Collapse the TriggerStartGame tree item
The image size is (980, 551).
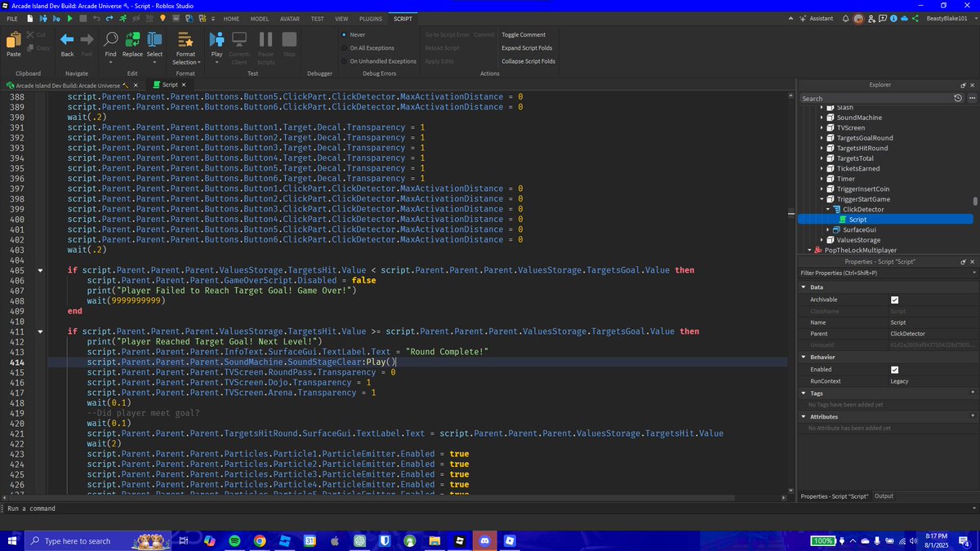pyautogui.click(x=822, y=199)
